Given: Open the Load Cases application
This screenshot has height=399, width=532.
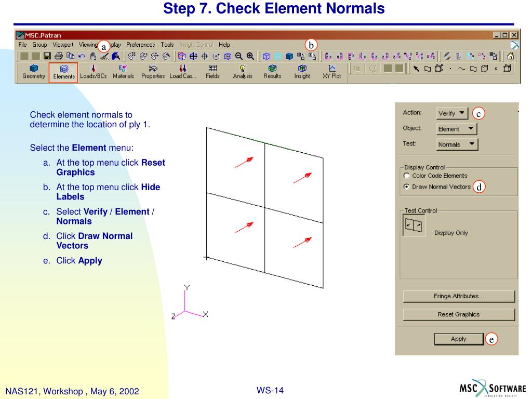Looking at the screenshot, I should click(183, 72).
